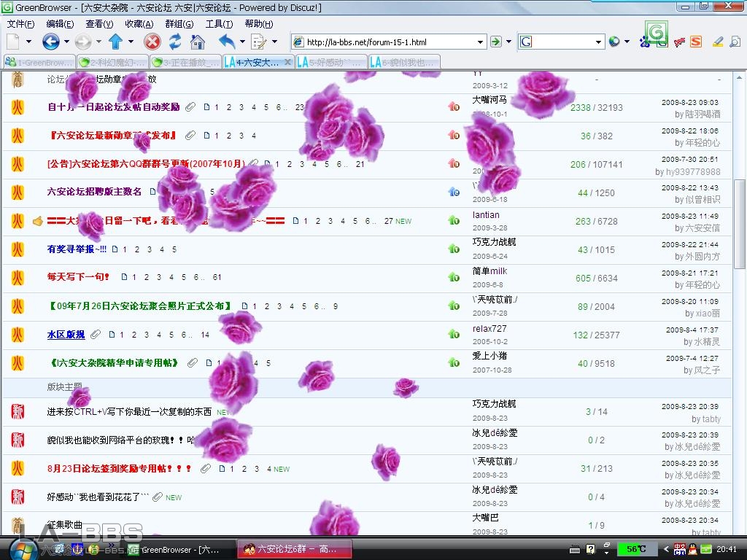This screenshot has height=560, width=747.
Task: Open the search box dropdown
Action: tap(599, 42)
